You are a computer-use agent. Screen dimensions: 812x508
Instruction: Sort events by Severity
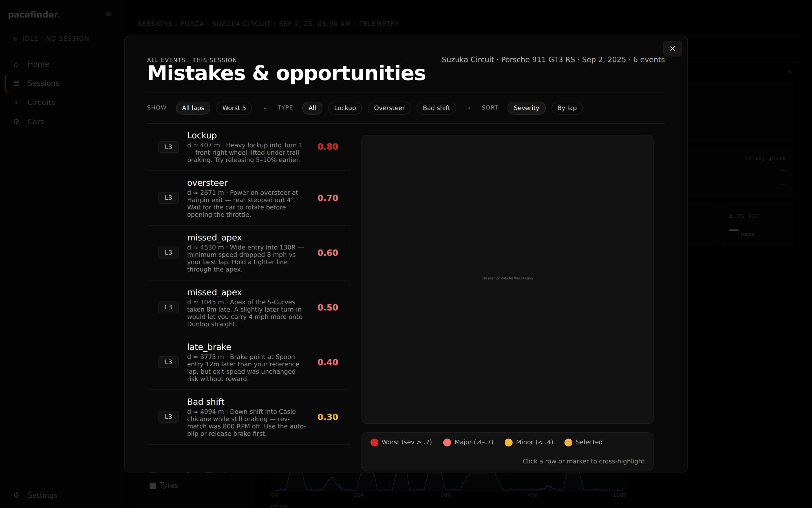[x=526, y=108]
